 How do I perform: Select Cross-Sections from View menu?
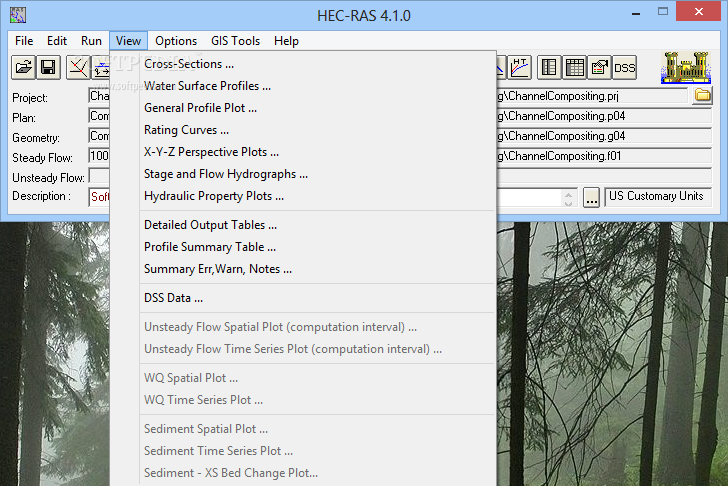(303, 64)
